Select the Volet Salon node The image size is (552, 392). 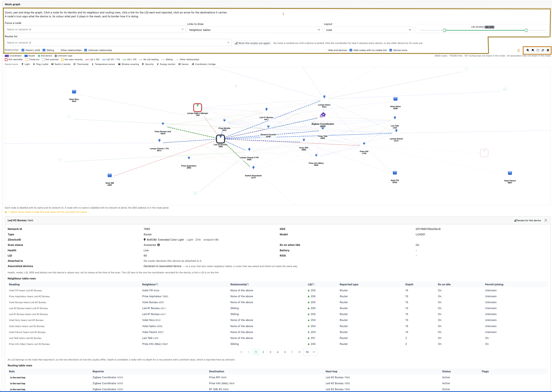[395, 99]
